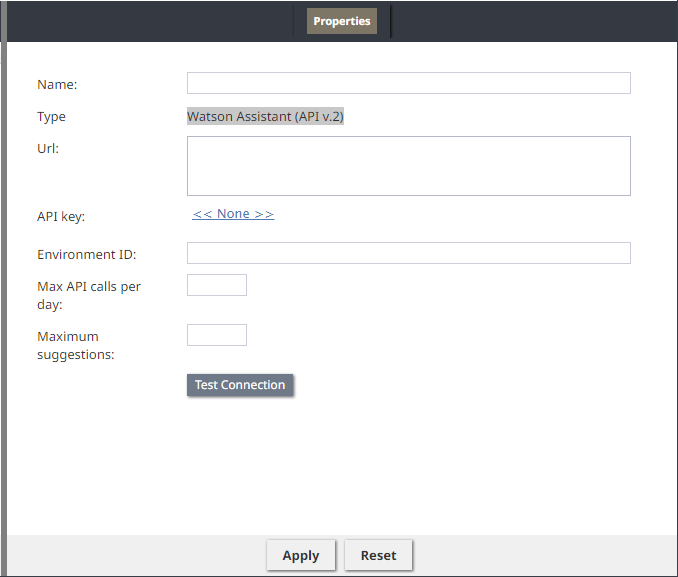Click the Maximum suggestions: label
This screenshot has width=678, height=577.
click(76, 346)
